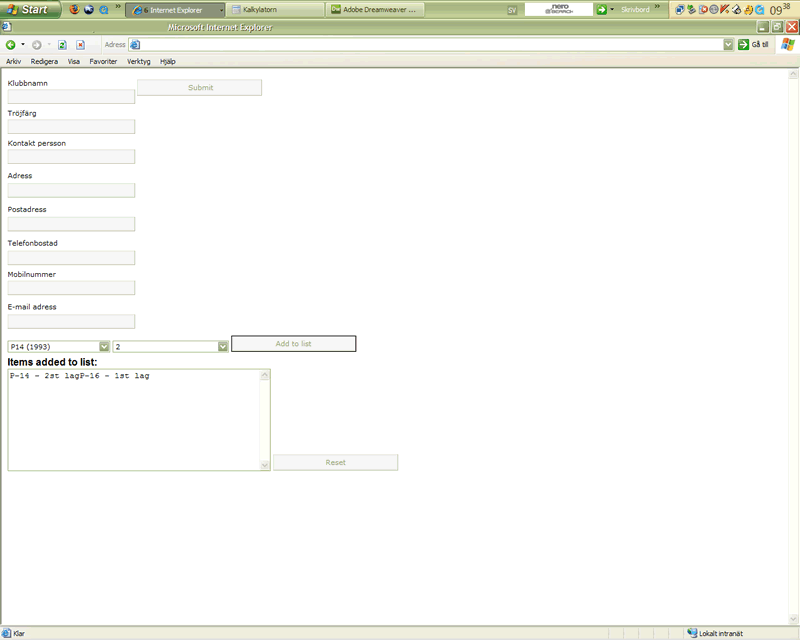Click the Skrivbord toolbar label
This screenshot has width=800, height=640.
pos(635,9)
